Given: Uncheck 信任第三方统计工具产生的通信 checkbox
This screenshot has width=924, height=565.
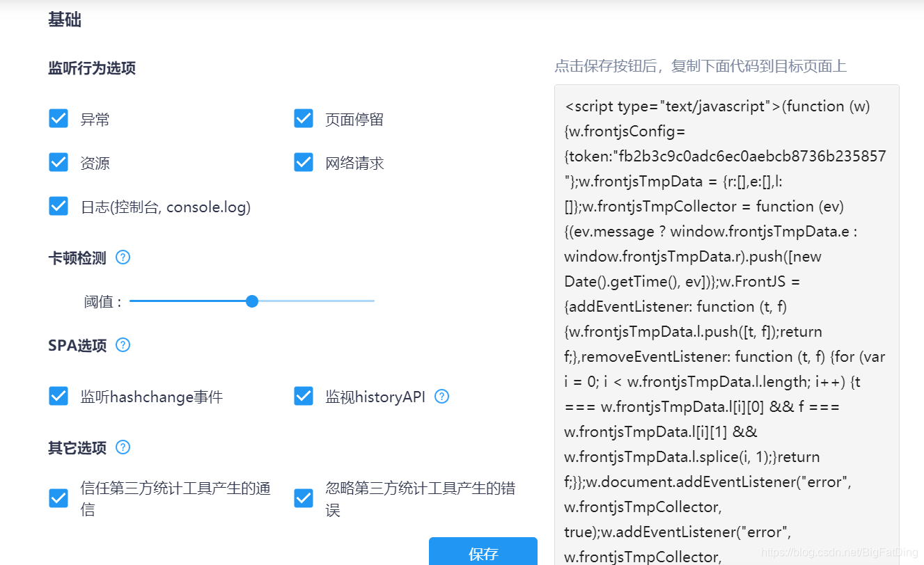Looking at the screenshot, I should coord(58,499).
